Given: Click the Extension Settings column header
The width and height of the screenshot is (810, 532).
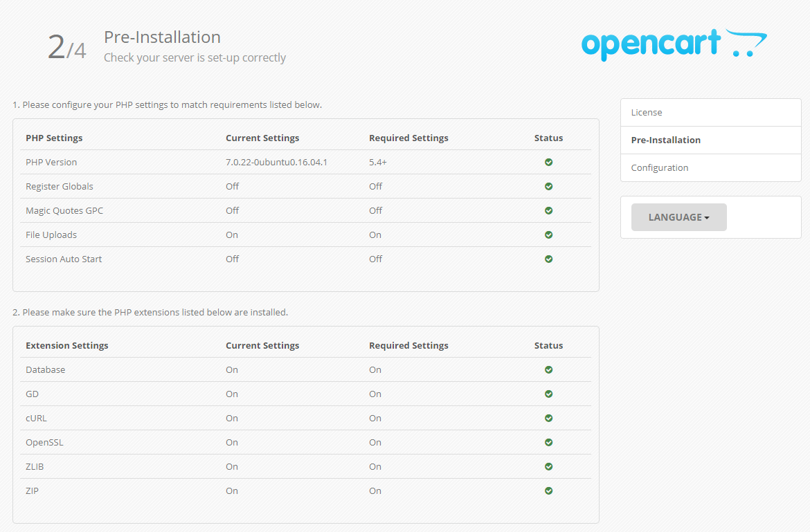Looking at the screenshot, I should point(67,345).
